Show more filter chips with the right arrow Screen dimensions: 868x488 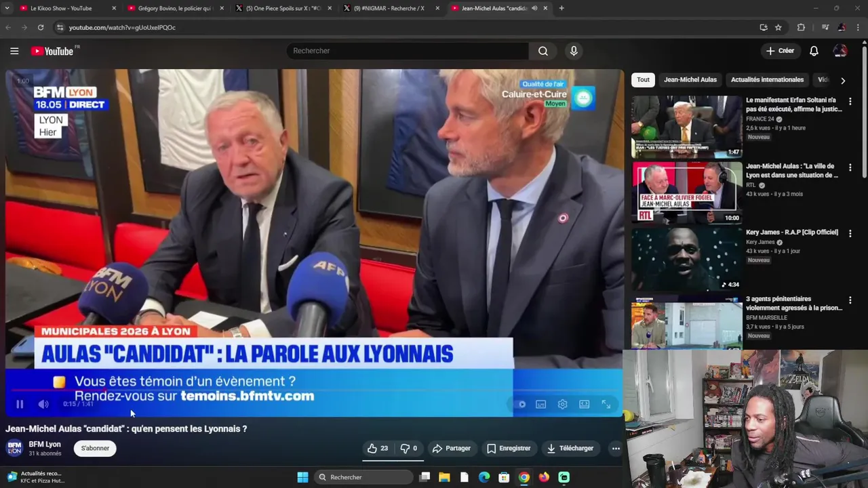[x=843, y=80]
